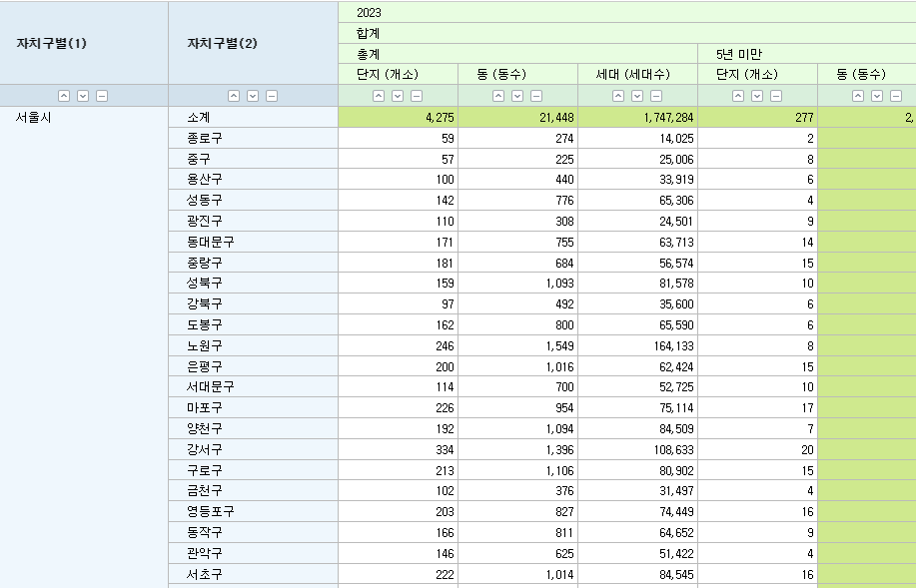Select the 은평구 row label

coord(254,366)
